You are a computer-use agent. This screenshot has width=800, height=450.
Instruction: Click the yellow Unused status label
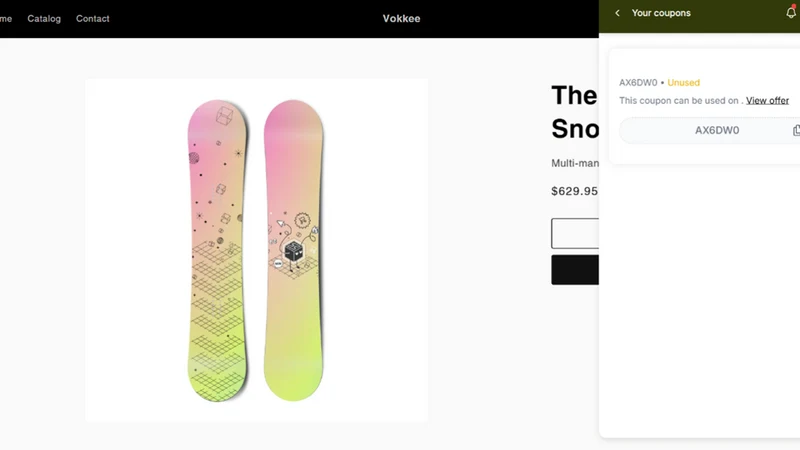(683, 83)
